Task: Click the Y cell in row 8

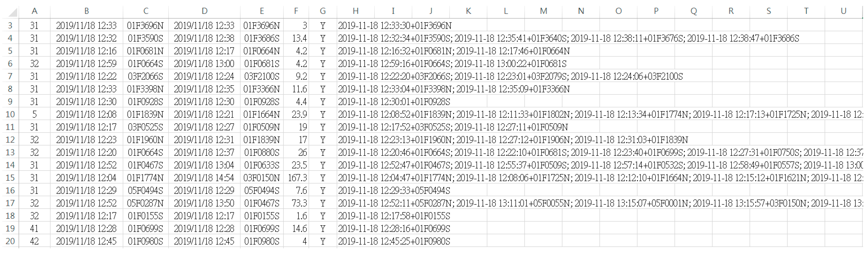Action: [322, 89]
